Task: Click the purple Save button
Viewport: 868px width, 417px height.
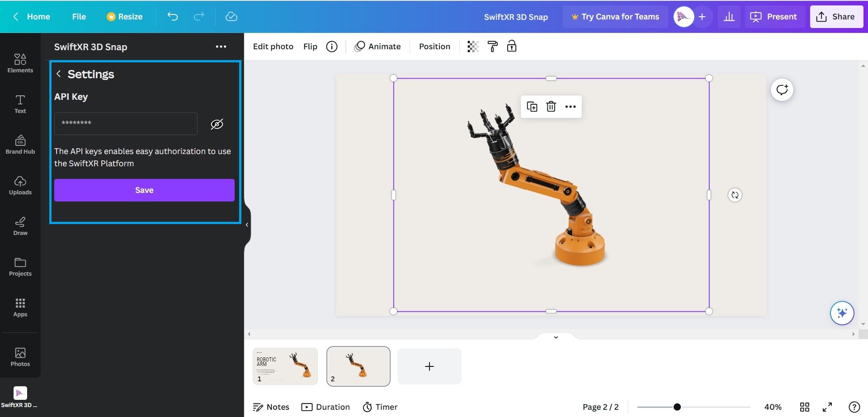Action: [144, 190]
